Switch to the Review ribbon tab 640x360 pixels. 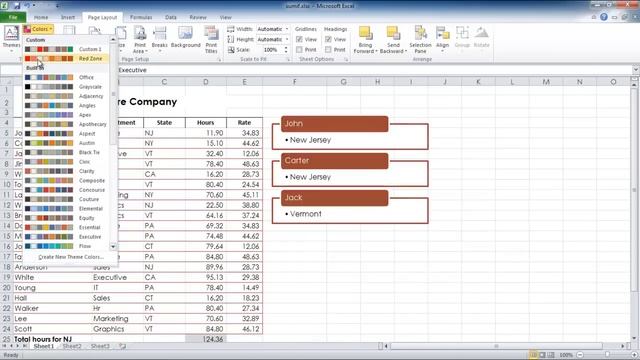[x=198, y=18]
